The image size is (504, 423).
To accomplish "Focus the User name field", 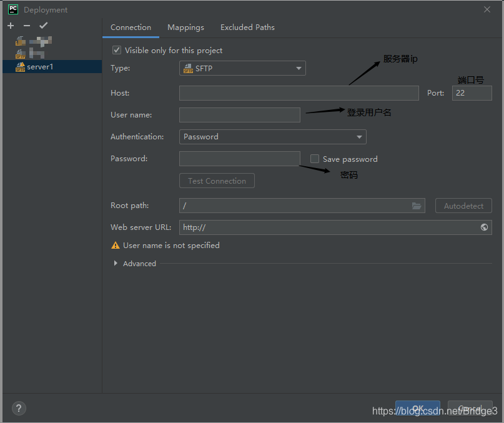I will point(240,115).
